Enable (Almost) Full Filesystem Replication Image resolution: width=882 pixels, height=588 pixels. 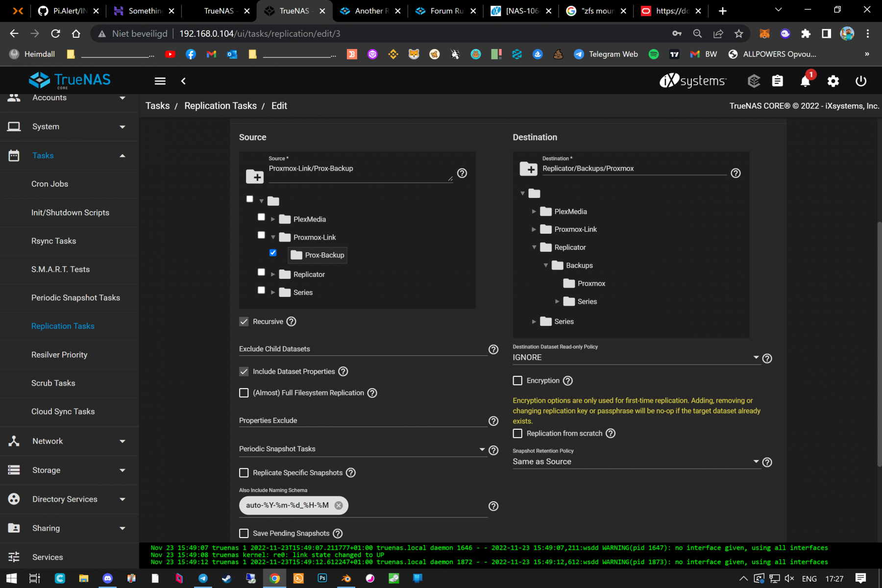pos(244,393)
